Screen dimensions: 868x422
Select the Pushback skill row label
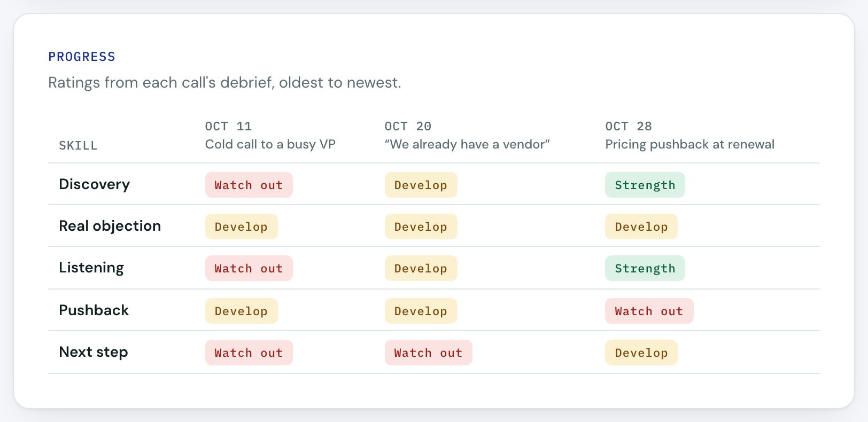(x=94, y=310)
